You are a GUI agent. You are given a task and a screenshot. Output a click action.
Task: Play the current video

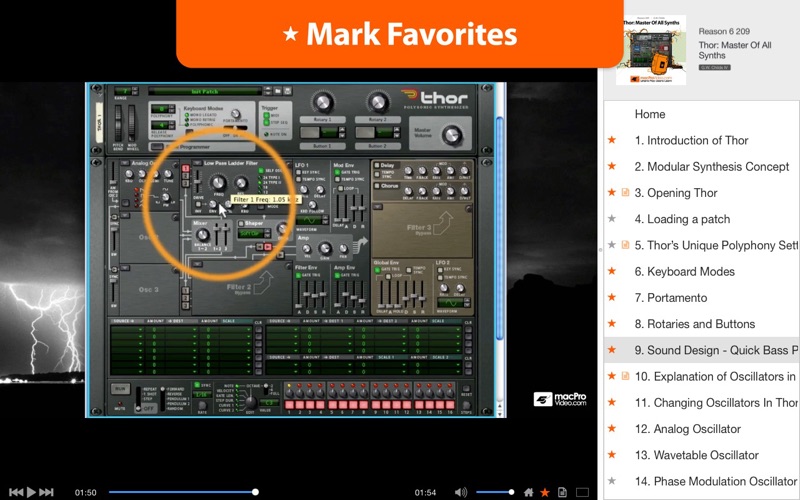(32, 492)
